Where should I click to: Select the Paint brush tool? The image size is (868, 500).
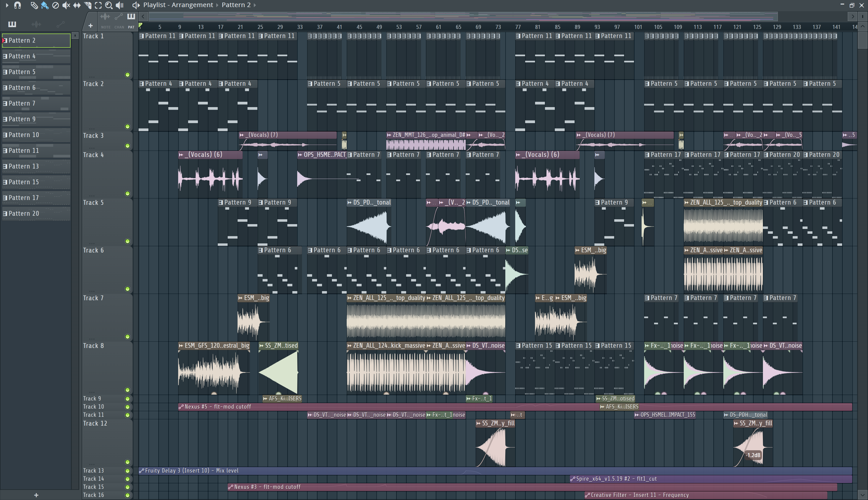tap(45, 5)
